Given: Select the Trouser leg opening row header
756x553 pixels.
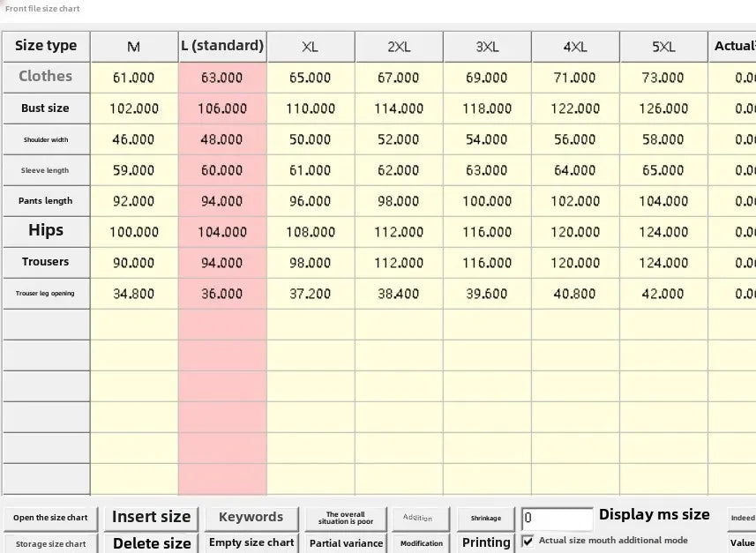Looking at the screenshot, I should tap(46, 293).
